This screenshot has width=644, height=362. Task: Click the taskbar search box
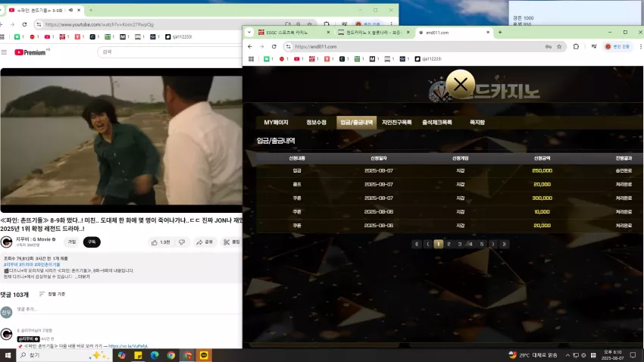tap(64, 355)
